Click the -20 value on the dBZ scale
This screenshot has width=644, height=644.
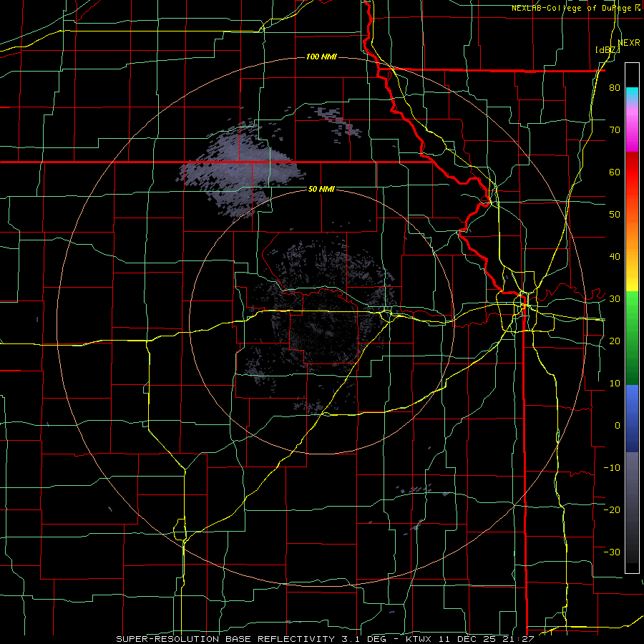pyautogui.click(x=612, y=510)
